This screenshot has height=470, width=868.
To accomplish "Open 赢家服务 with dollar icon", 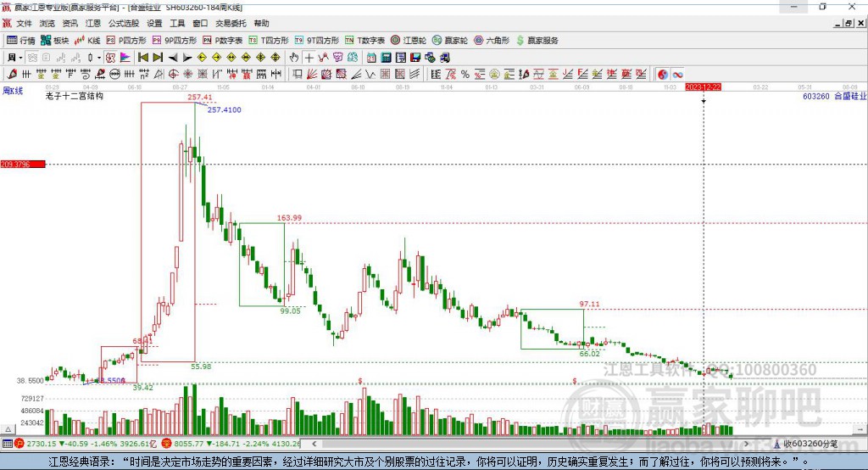I will click(x=537, y=41).
